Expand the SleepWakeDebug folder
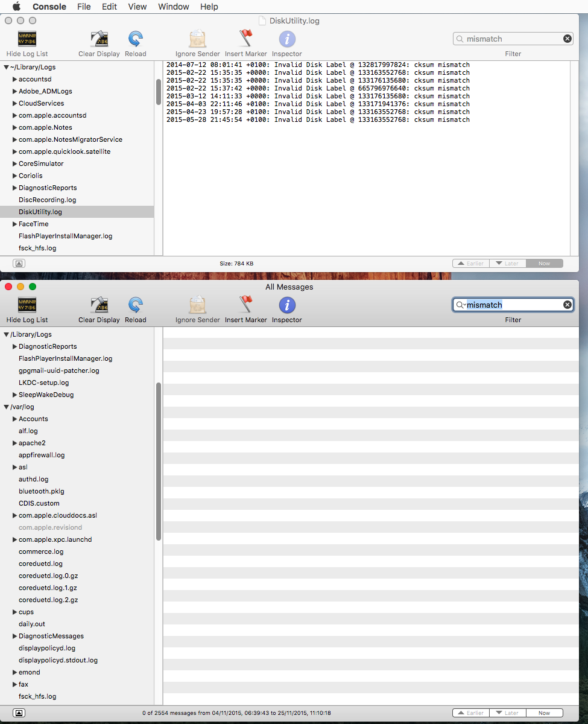Image resolution: width=588 pixels, height=724 pixels. pyautogui.click(x=14, y=395)
